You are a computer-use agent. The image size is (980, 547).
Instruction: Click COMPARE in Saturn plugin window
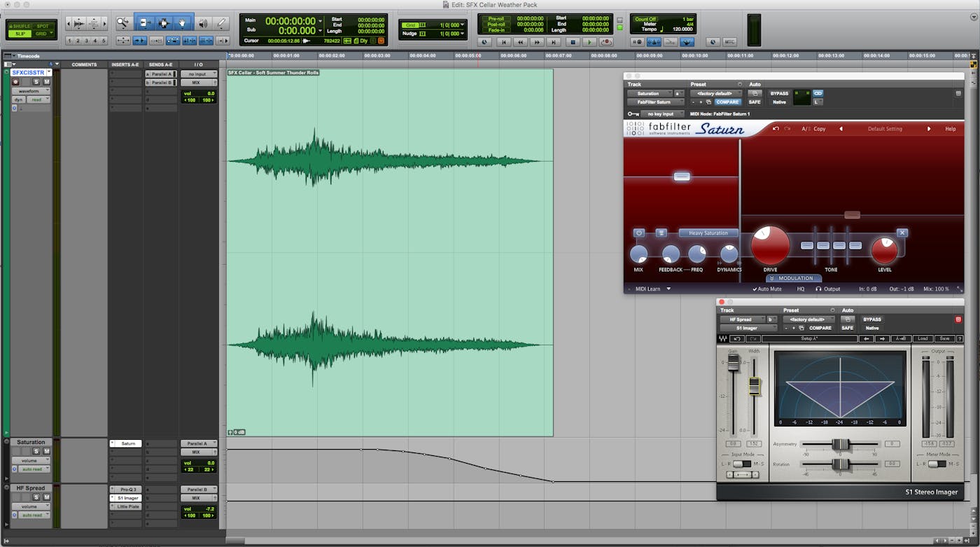pyautogui.click(x=727, y=102)
